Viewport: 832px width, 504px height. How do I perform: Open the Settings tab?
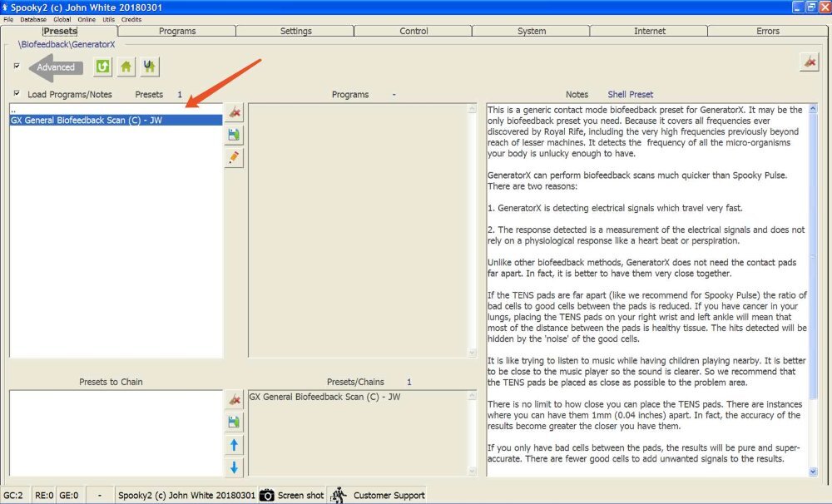[x=295, y=31]
